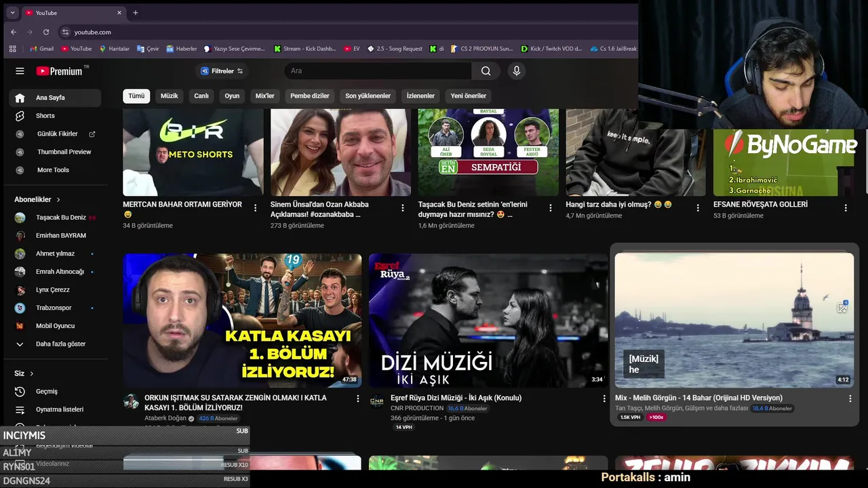Open menu for EFSANE RÖVEŞATA GOLLERİ short
The width and height of the screenshot is (868, 488).
(846, 208)
